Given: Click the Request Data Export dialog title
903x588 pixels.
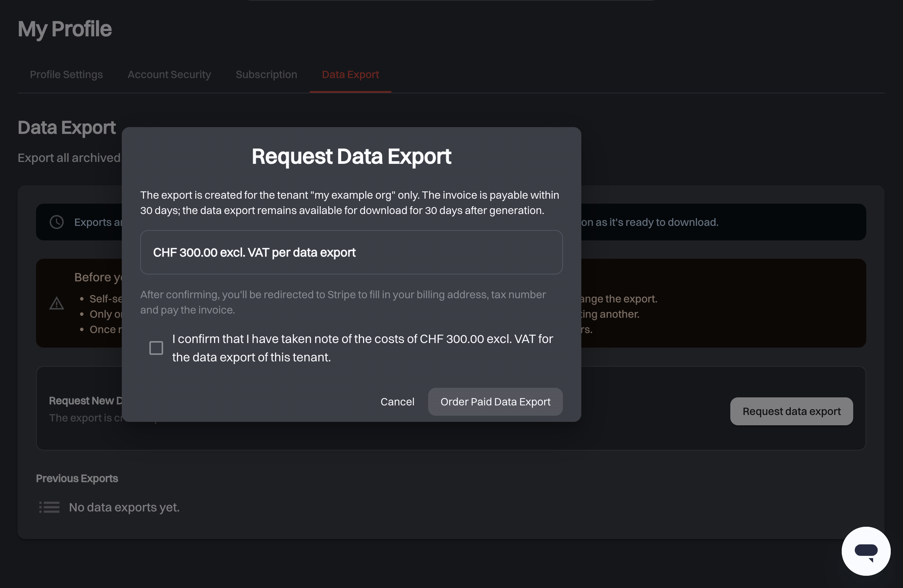Looking at the screenshot, I should coord(352,156).
